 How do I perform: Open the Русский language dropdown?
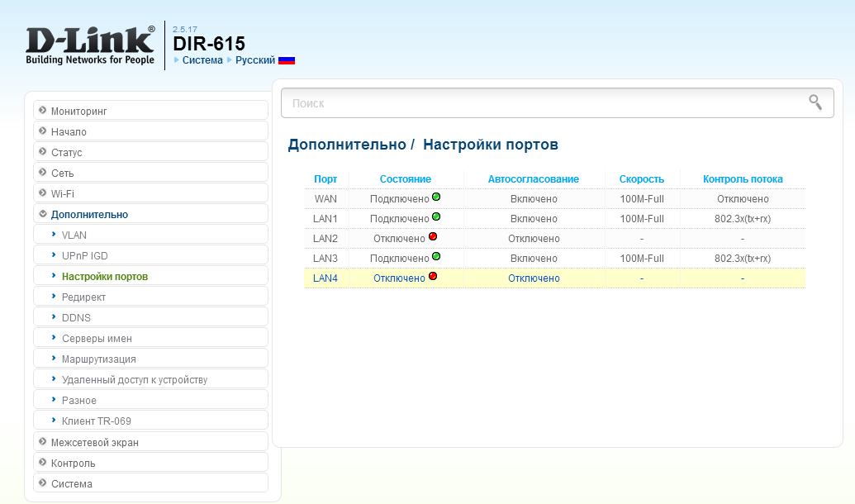[x=254, y=60]
